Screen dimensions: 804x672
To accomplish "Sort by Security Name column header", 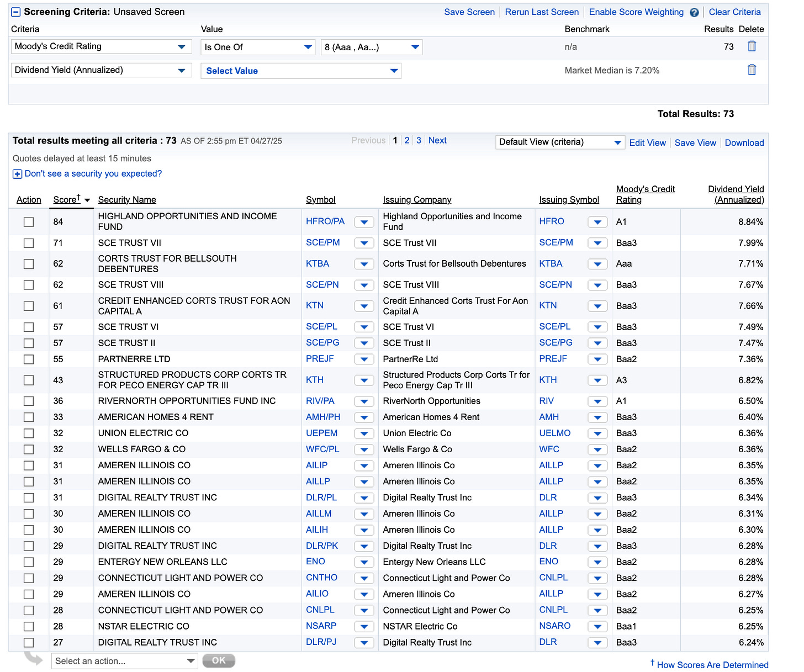I will point(127,200).
